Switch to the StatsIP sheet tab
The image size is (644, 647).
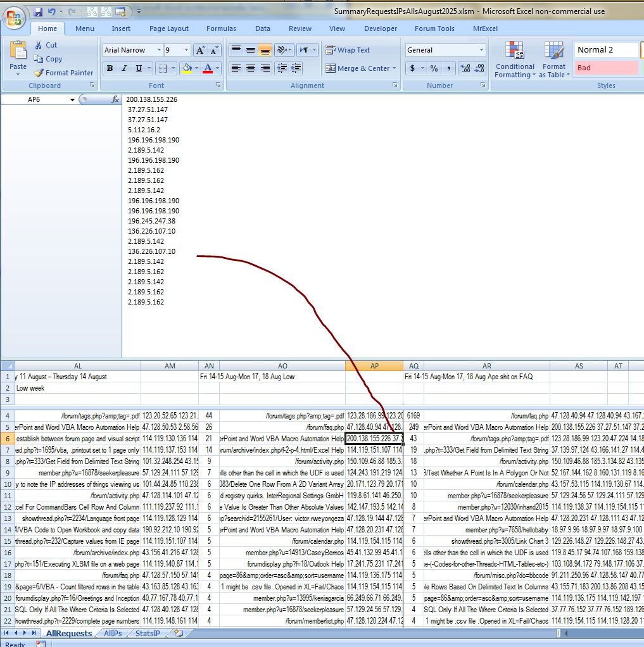point(148,633)
